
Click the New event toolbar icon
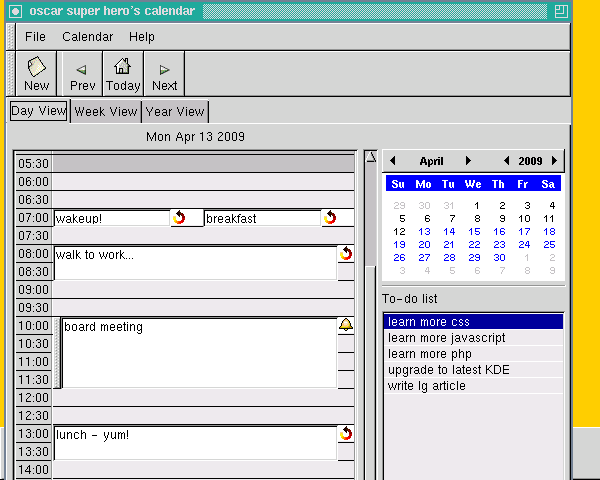point(36,74)
